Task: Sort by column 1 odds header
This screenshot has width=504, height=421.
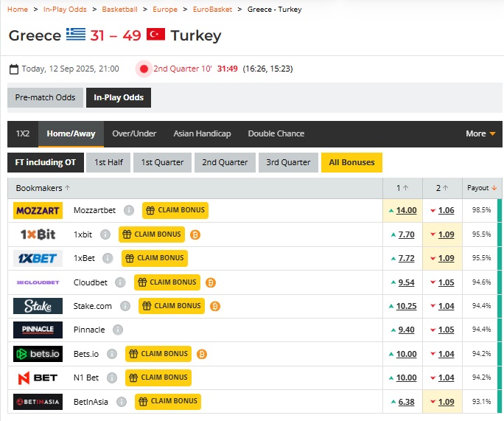Action: [x=402, y=188]
